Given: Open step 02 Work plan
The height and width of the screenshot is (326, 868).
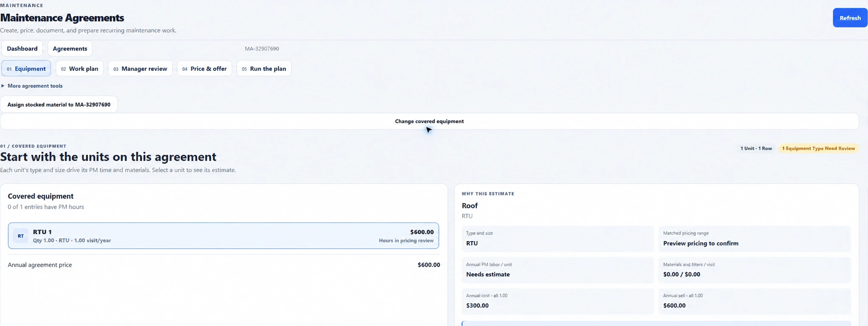Looking at the screenshot, I should point(80,69).
